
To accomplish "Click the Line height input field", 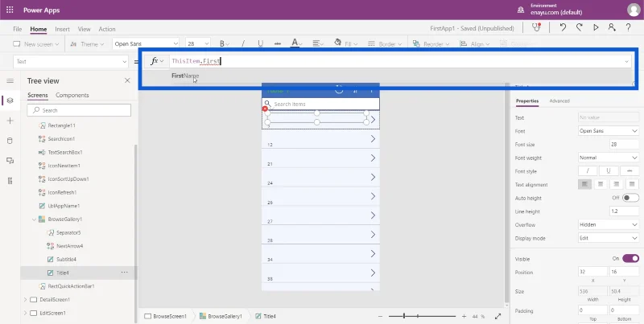I will pyautogui.click(x=625, y=211).
